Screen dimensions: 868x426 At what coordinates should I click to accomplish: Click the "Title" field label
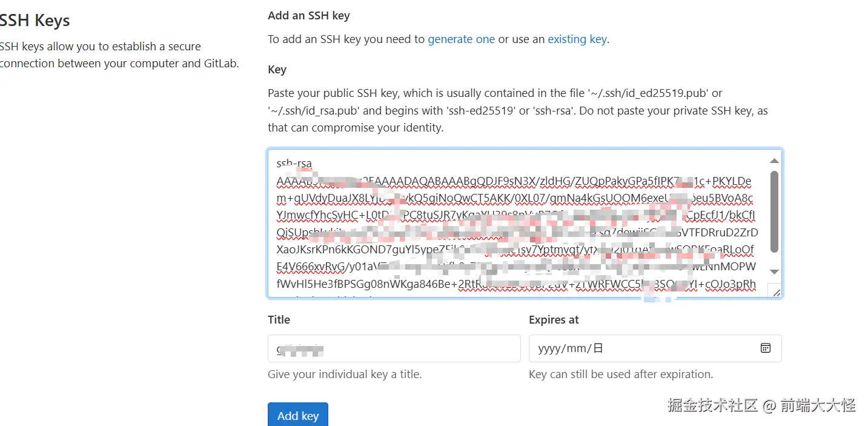tap(279, 320)
